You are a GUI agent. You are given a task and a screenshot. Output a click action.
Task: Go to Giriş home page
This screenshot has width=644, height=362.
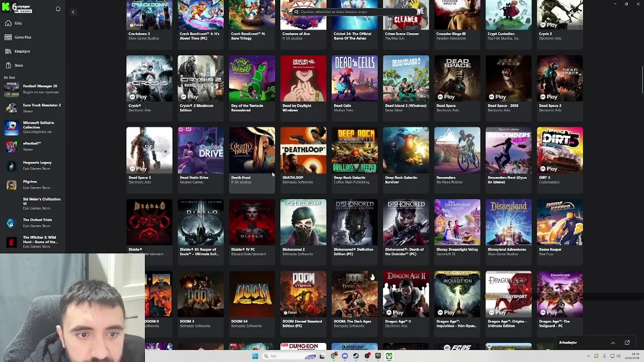18,23
